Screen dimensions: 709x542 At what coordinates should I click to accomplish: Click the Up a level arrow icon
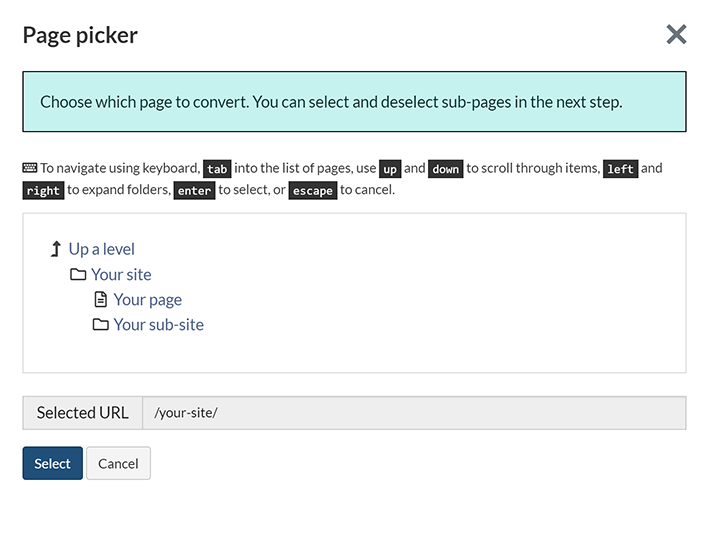[x=56, y=249]
